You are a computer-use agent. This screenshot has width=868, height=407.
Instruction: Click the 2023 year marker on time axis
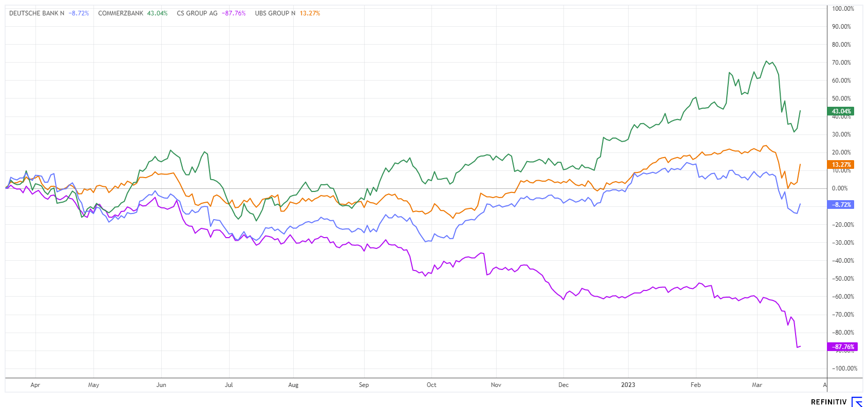(x=628, y=385)
